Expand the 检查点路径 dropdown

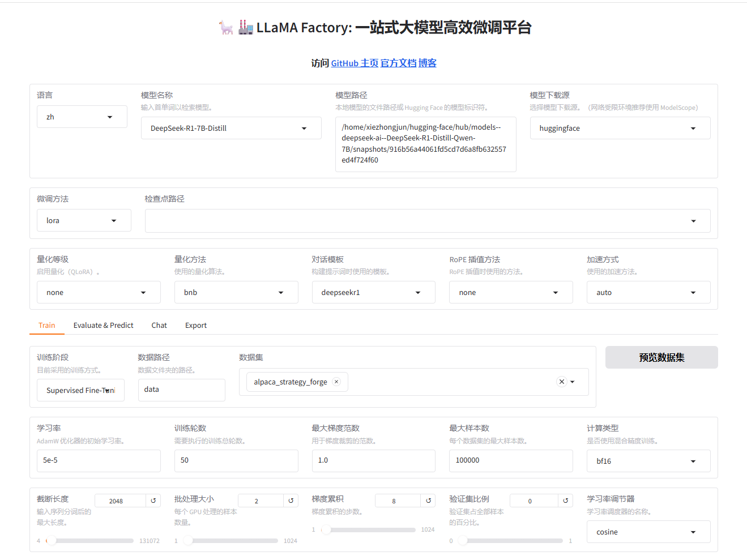pos(428,221)
